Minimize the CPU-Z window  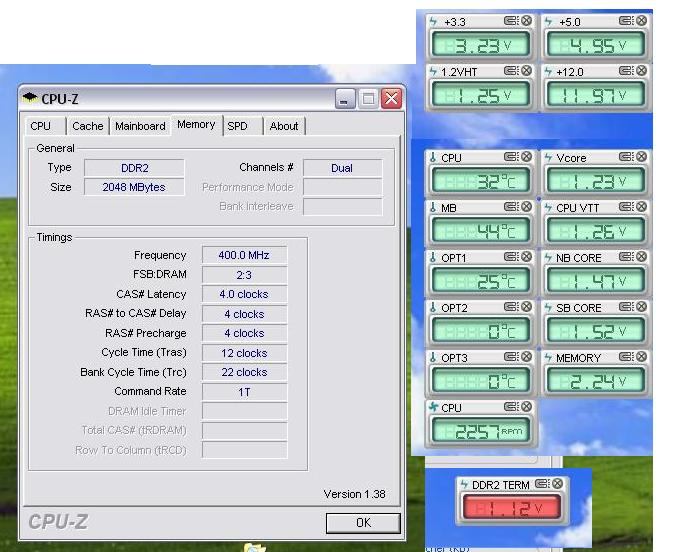pos(345,99)
